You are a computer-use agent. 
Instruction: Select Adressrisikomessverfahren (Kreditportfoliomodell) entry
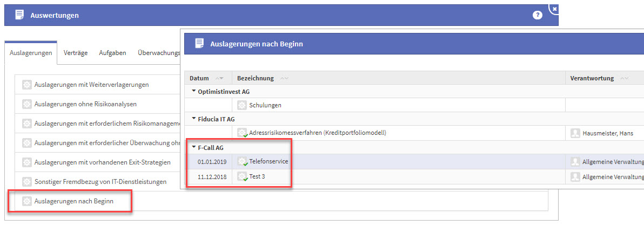click(x=318, y=133)
